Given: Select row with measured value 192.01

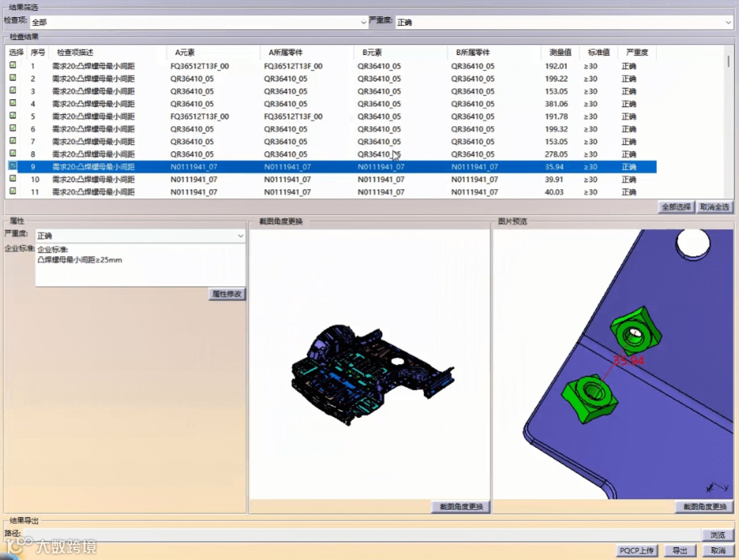Looking at the screenshot, I should tap(332, 66).
